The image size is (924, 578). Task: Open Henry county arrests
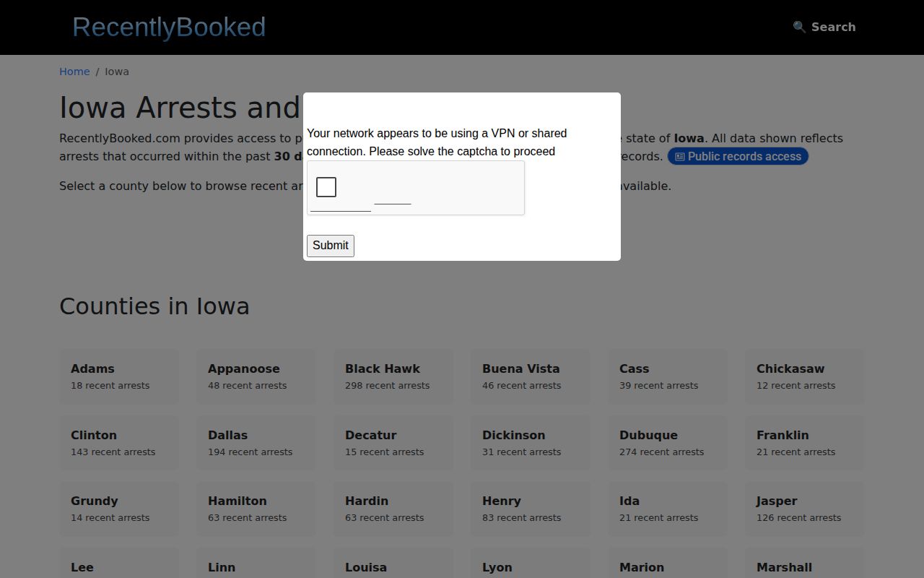[x=531, y=509]
